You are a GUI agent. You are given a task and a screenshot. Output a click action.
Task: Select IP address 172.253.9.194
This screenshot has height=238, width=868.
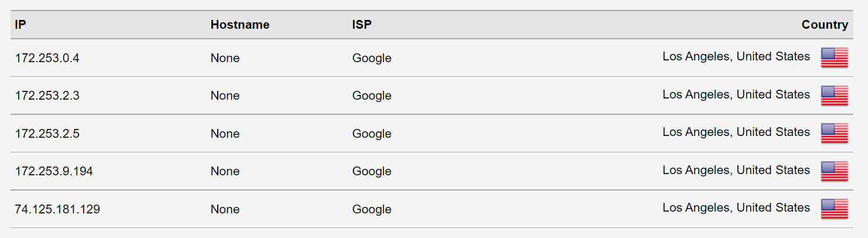click(54, 171)
